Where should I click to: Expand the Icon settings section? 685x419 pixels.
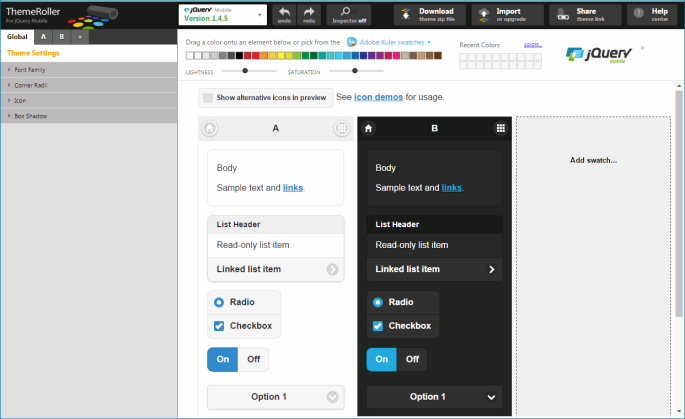pyautogui.click(x=89, y=100)
